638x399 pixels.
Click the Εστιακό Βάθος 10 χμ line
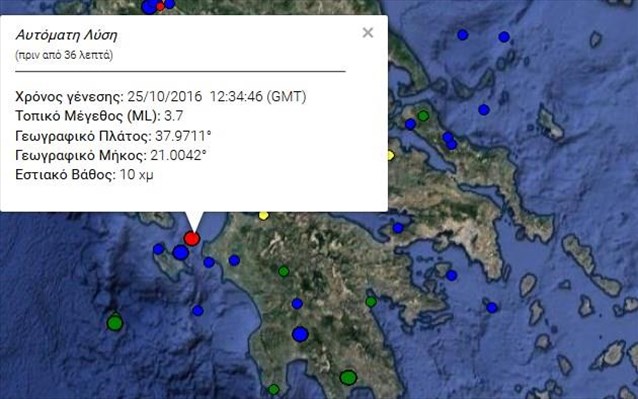coord(84,175)
